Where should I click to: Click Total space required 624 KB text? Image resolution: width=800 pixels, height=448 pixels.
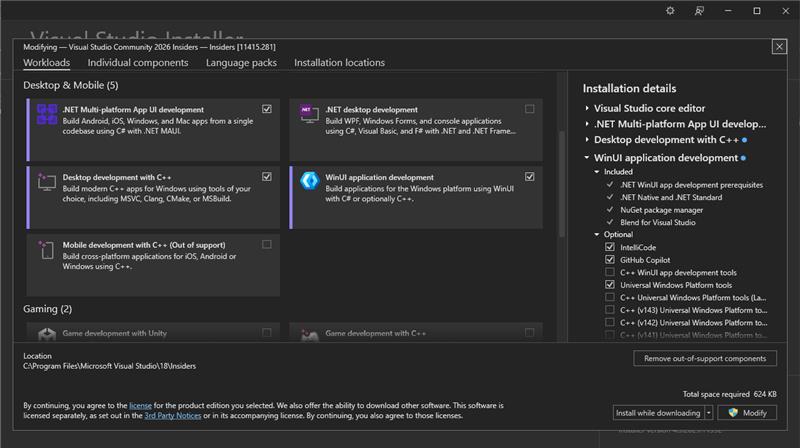730,394
